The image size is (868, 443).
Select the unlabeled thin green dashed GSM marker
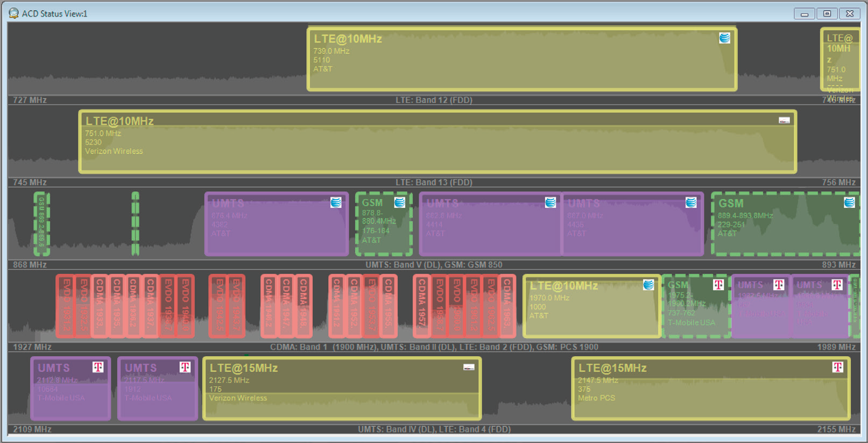(136, 223)
